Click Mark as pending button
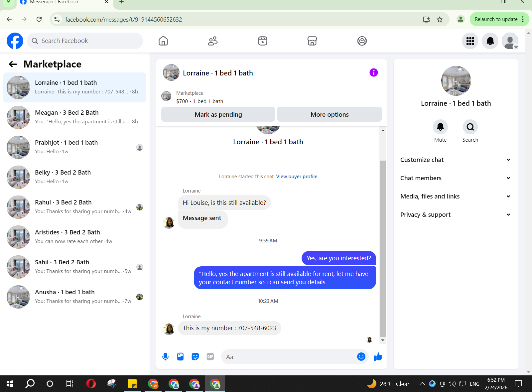This screenshot has height=392, width=532. pyautogui.click(x=218, y=114)
